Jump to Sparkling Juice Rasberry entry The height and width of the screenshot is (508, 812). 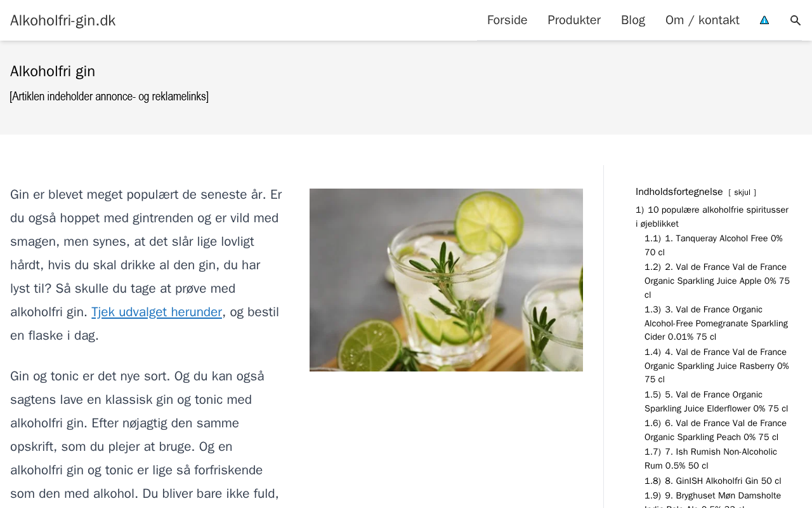coord(717,366)
